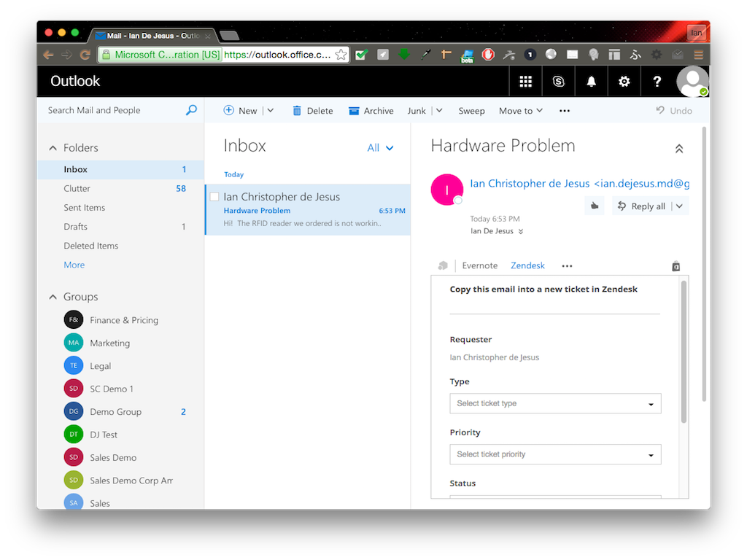Open More folders link in sidebar
This screenshot has height=560, width=747.
pos(74,265)
